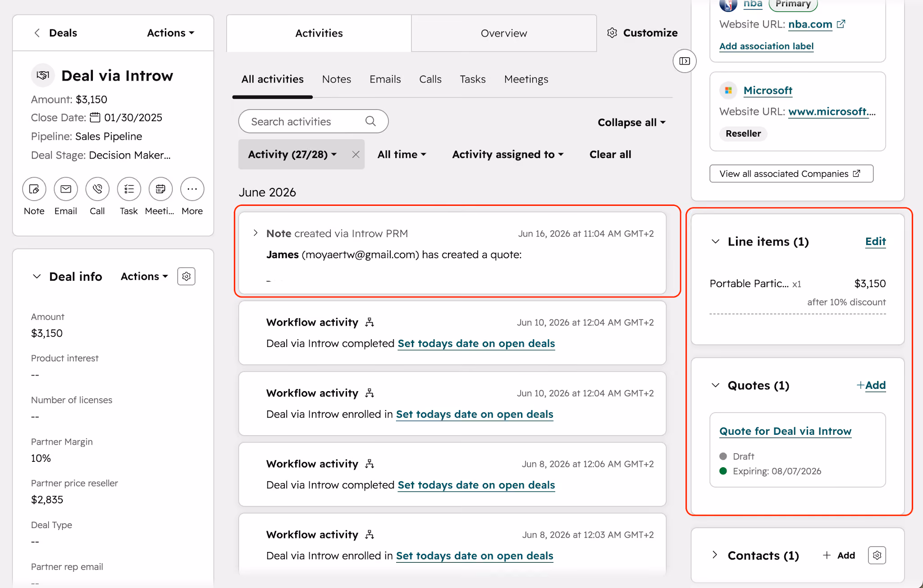Click workflow icon on Jun 8 12:03 activity
This screenshot has height=588, width=923.
coord(370,534)
